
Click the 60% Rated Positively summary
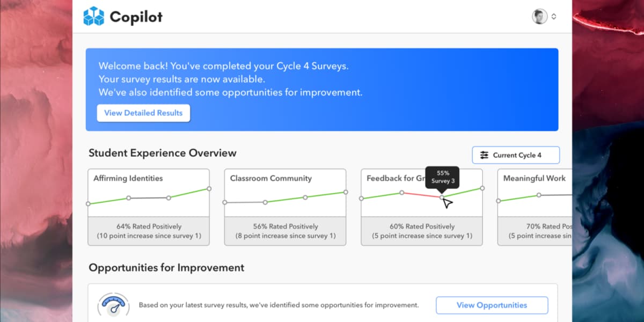click(x=422, y=226)
